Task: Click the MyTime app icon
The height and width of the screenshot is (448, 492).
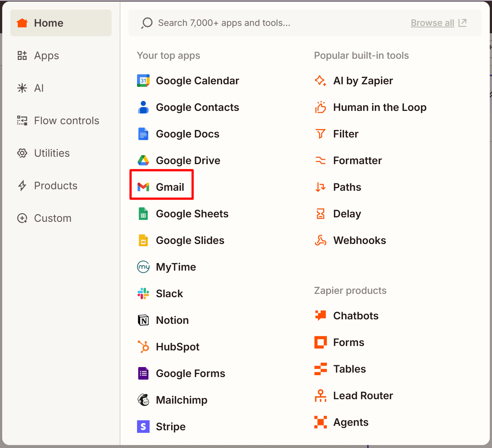Action: point(143,267)
